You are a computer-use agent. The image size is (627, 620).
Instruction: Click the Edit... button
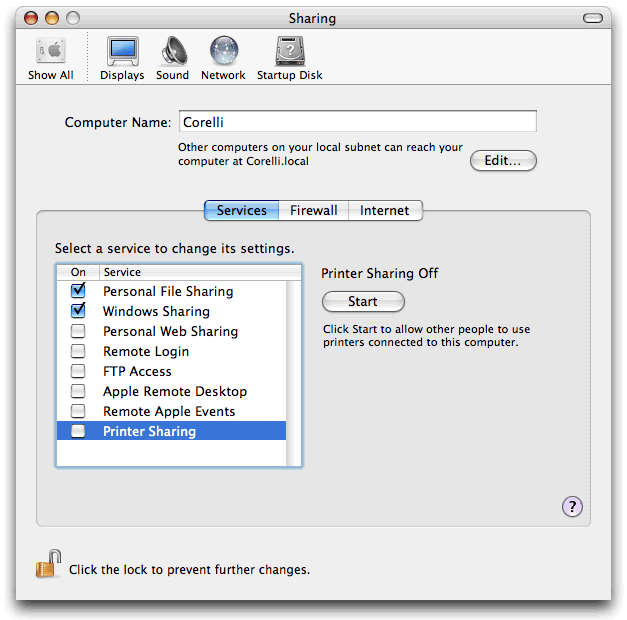(503, 161)
